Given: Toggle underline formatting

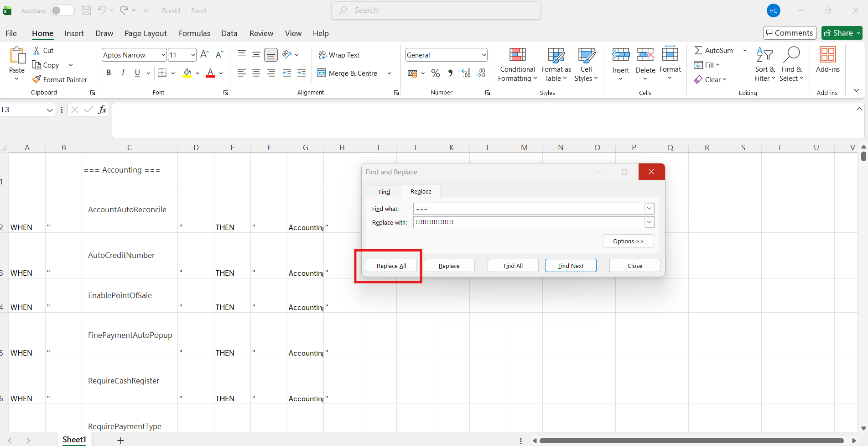Looking at the screenshot, I should [x=137, y=73].
